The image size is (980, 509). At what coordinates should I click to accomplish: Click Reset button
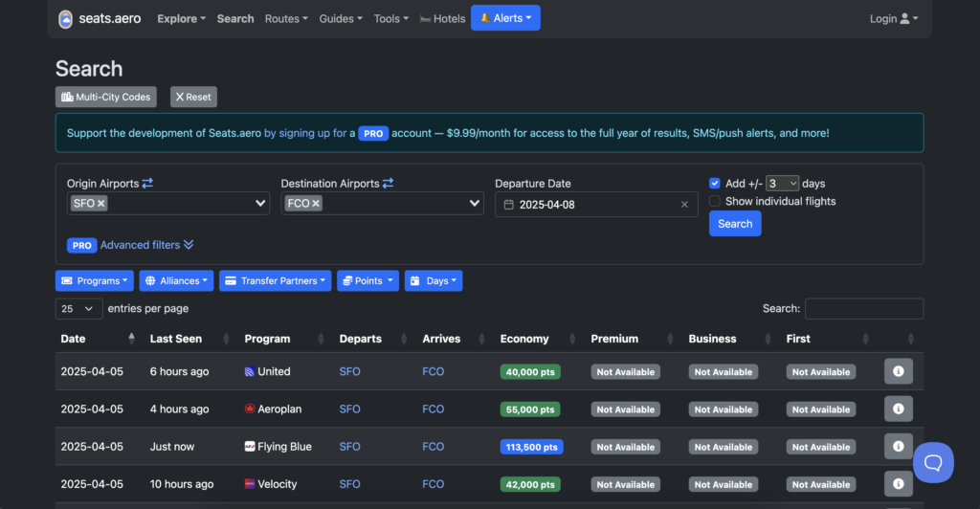click(193, 97)
